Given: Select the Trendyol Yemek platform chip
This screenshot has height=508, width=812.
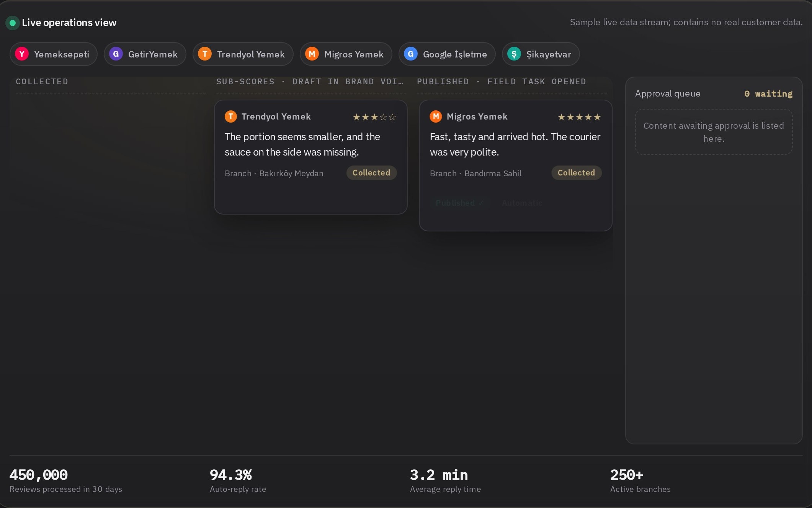Looking at the screenshot, I should pyautogui.click(x=243, y=54).
